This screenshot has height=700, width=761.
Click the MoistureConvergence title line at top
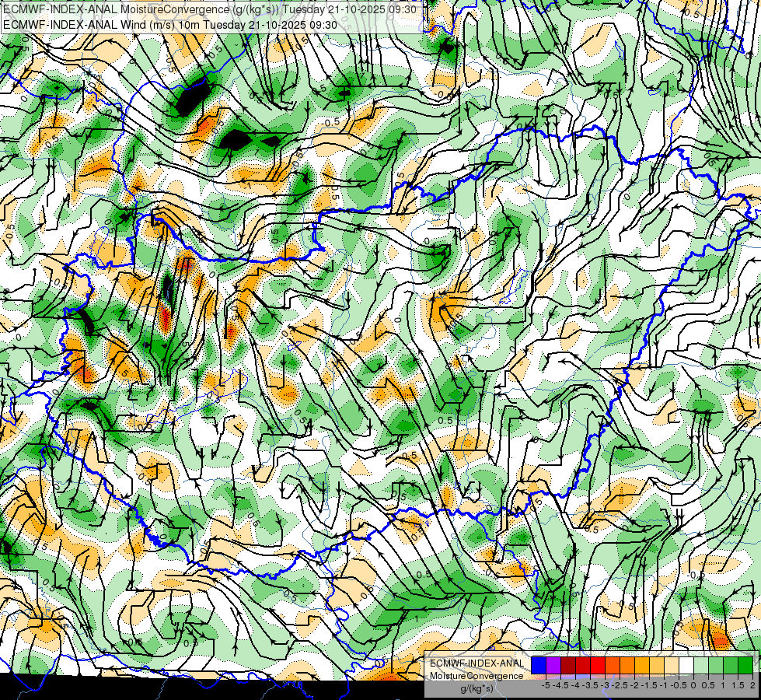tap(210, 9)
